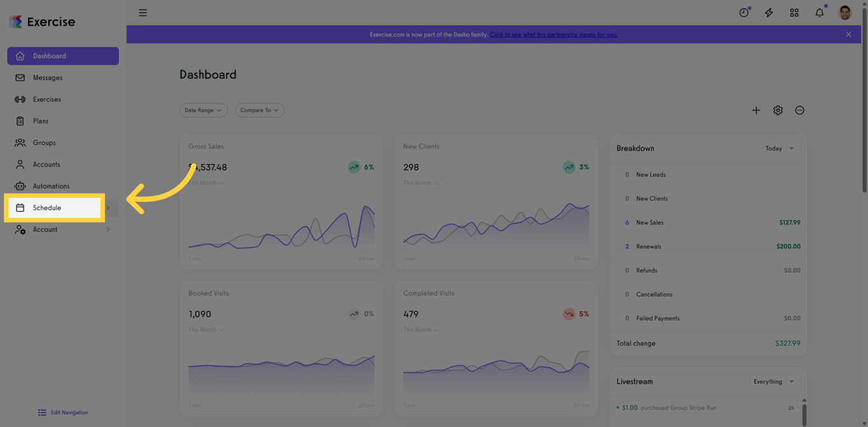Select Accounts in the sidebar menu
The image size is (868, 427).
pos(46,164)
